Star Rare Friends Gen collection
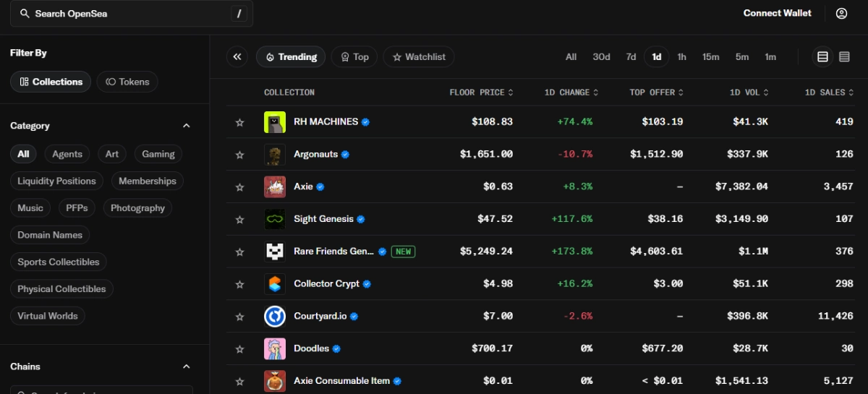The height and width of the screenshot is (394, 868). coord(239,252)
